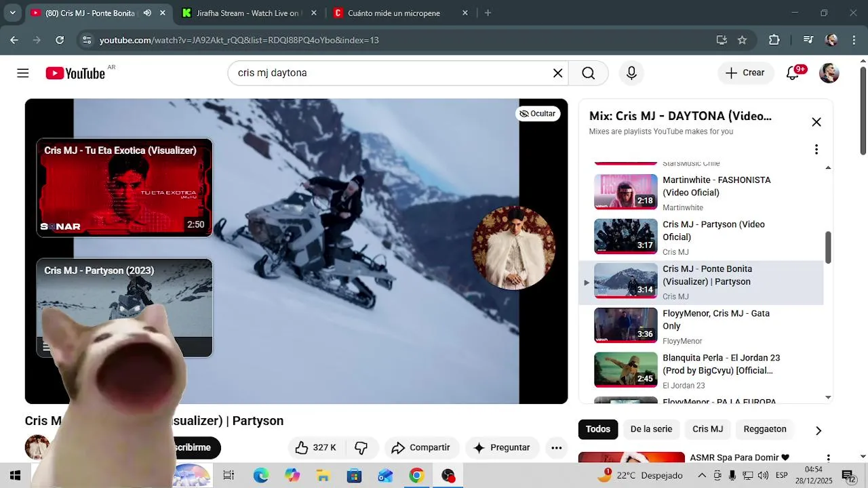The width and height of the screenshot is (868, 488).
Task: Open the YouTube hamburger guide menu
Action: (x=23, y=73)
